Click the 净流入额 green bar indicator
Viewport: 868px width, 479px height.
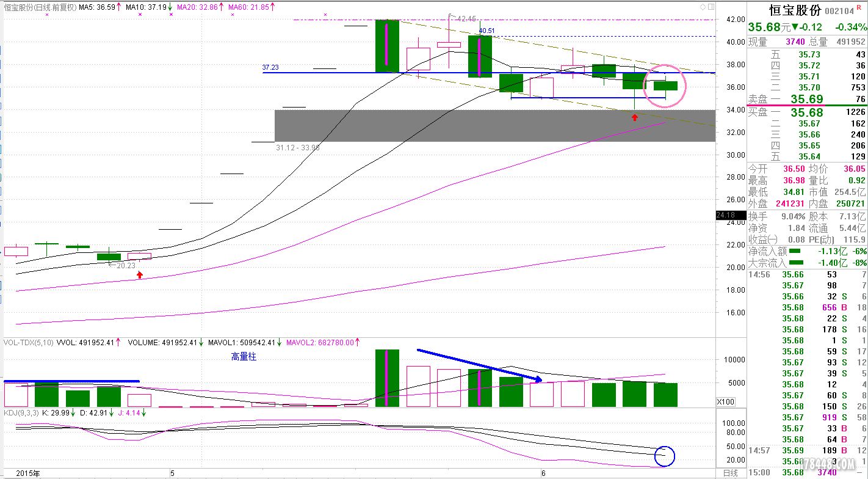tap(795, 251)
